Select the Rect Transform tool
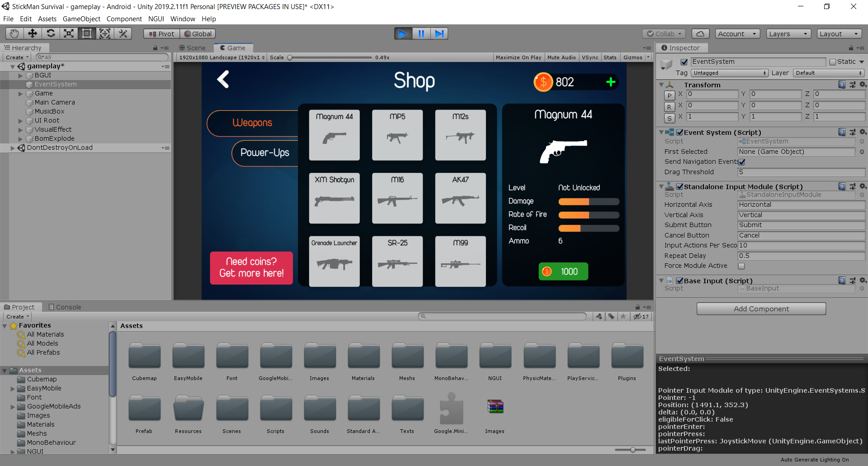The image size is (868, 466). (87, 33)
